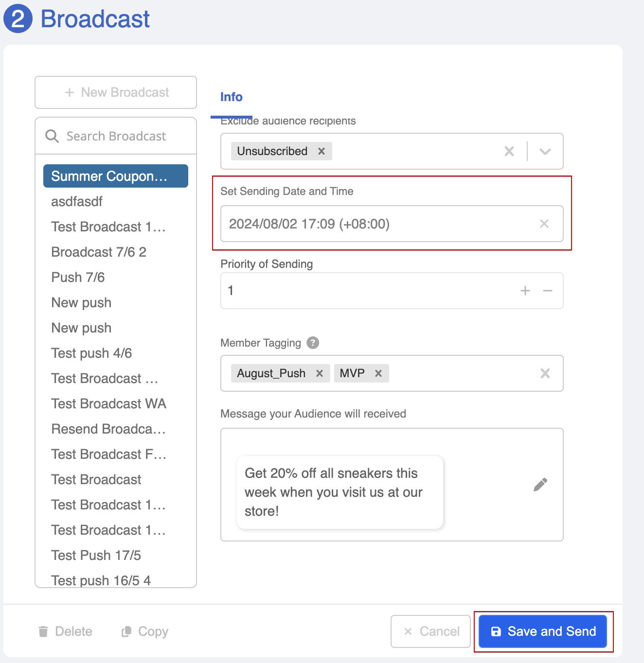Select the Summer Coupon broadcast
644x663 pixels.
pyautogui.click(x=115, y=176)
